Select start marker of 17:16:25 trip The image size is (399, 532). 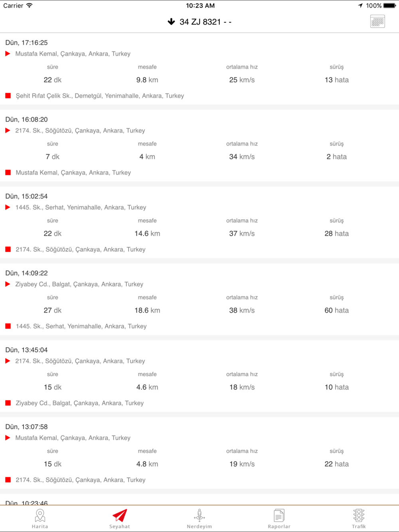8,54
